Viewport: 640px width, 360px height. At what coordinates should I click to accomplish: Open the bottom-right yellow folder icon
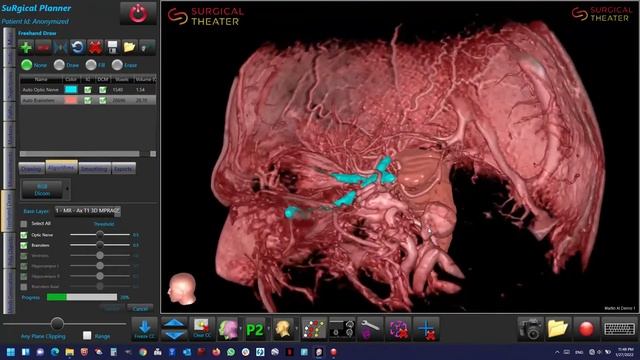coord(558,329)
